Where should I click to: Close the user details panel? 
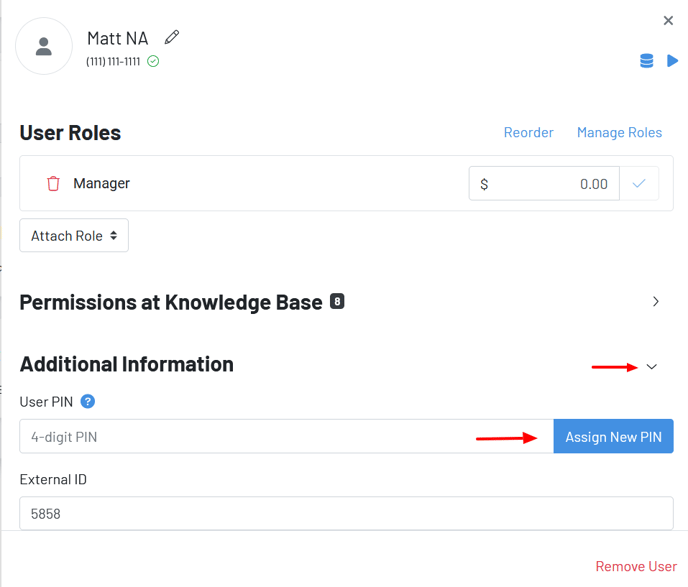tap(669, 21)
